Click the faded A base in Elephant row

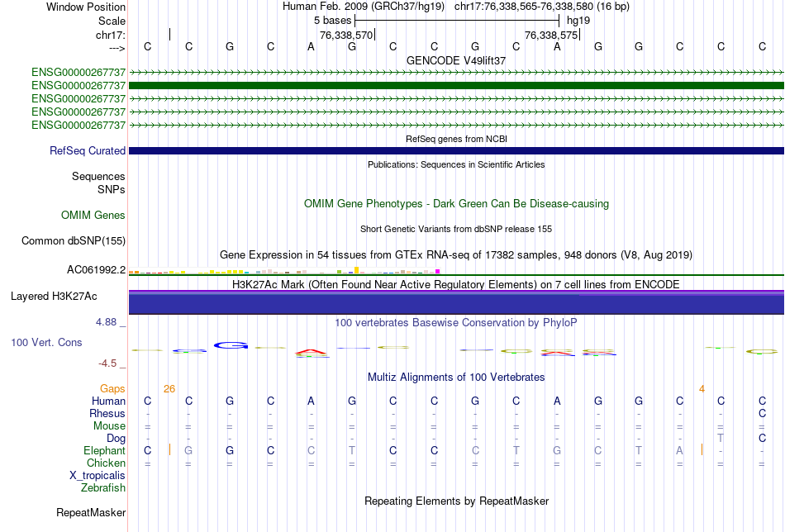(679, 450)
